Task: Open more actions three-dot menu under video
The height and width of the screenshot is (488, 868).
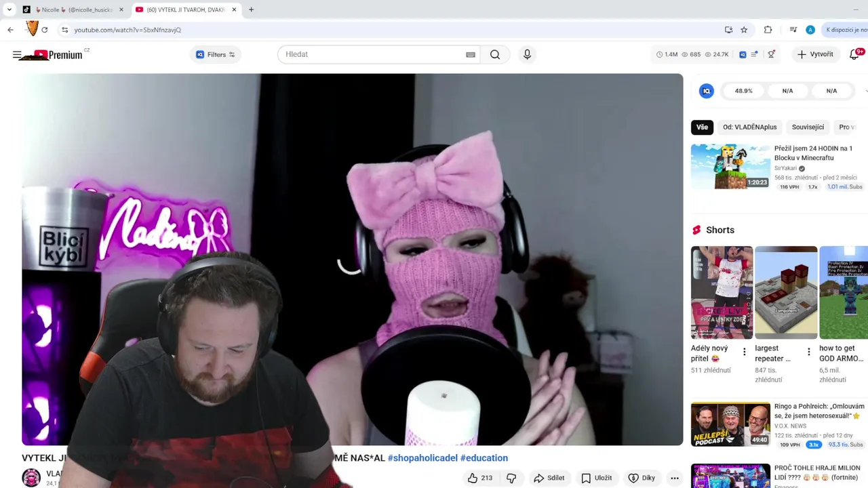Action: [674, 478]
